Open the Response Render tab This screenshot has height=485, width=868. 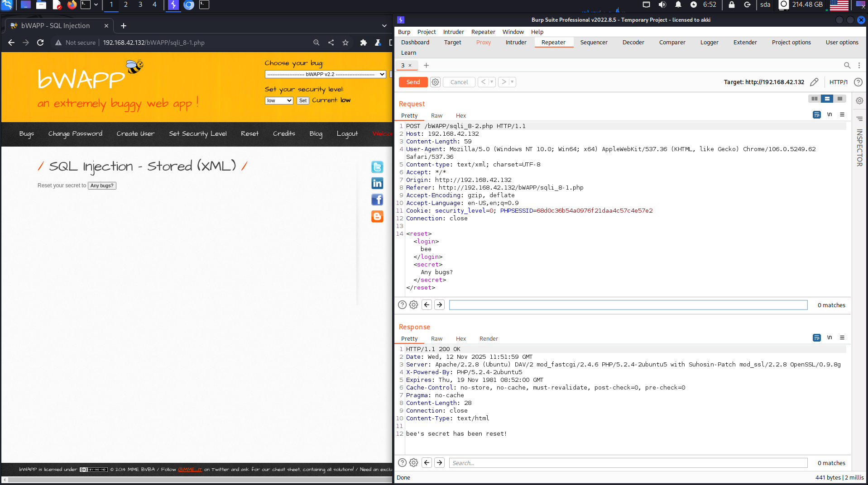(x=488, y=339)
